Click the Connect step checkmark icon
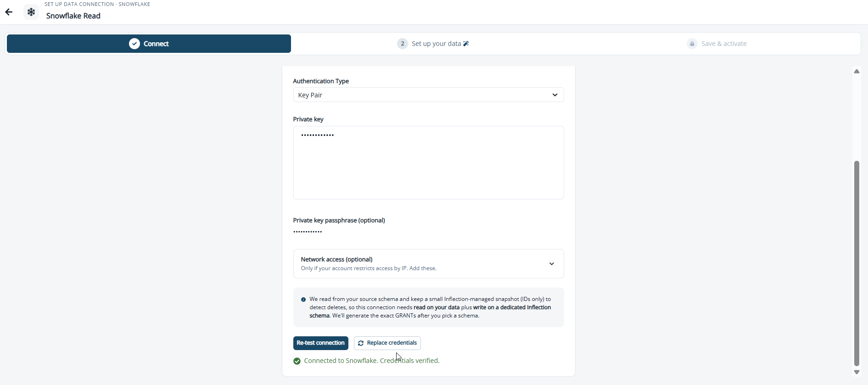The height and width of the screenshot is (385, 868). click(x=134, y=44)
